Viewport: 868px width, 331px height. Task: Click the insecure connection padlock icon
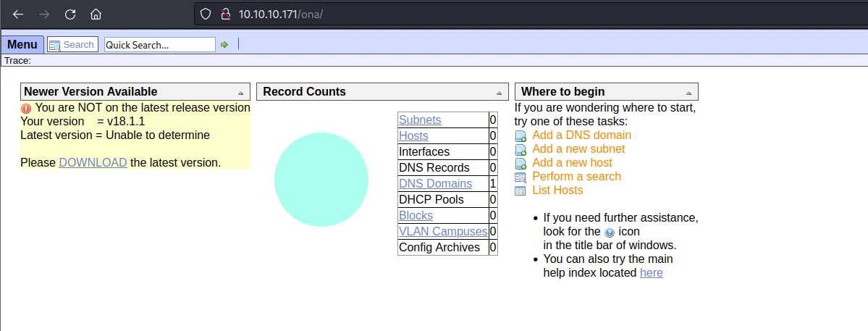coord(225,14)
